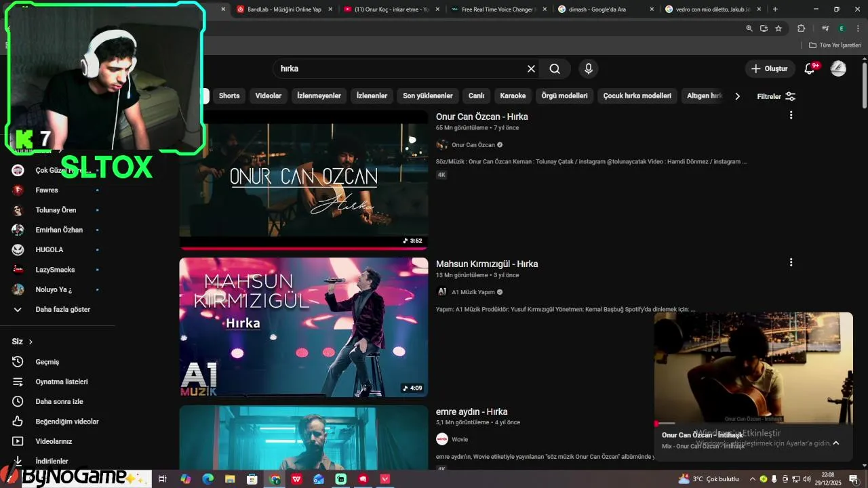Click the magnifier search button
Viewport: 868px width, 488px height.
[555, 68]
